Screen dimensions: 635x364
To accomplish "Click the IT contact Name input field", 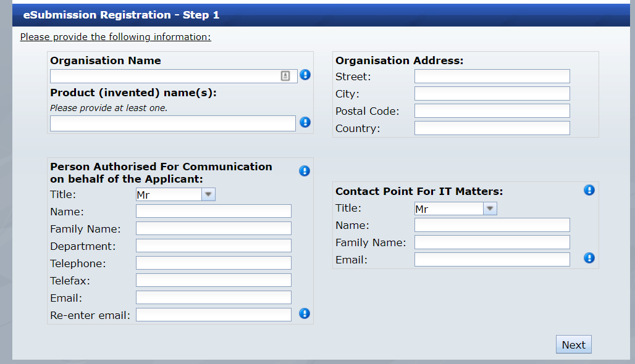I will (x=492, y=225).
